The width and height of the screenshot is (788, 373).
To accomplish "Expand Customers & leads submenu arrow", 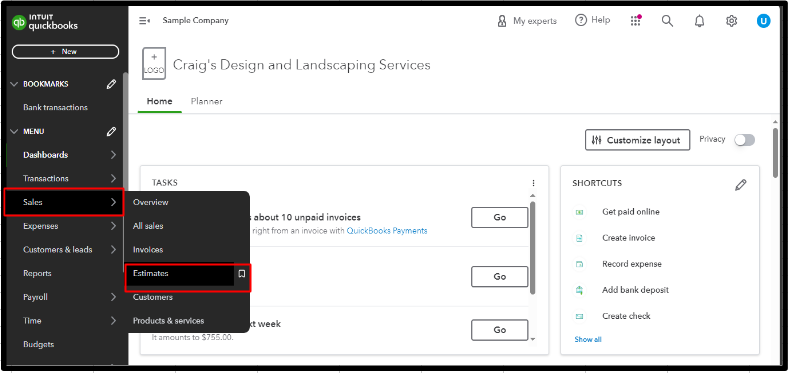I will tap(113, 250).
